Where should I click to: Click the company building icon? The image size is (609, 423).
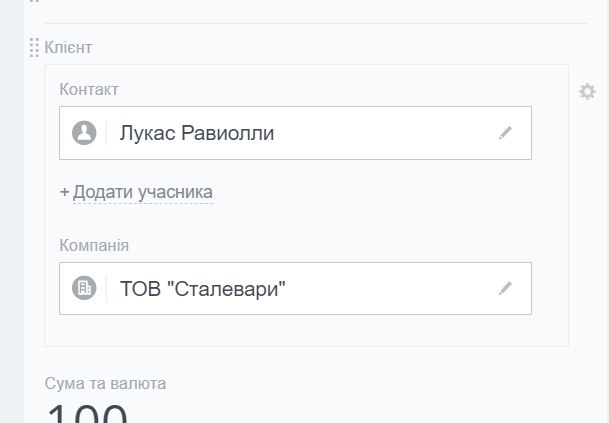(84, 288)
